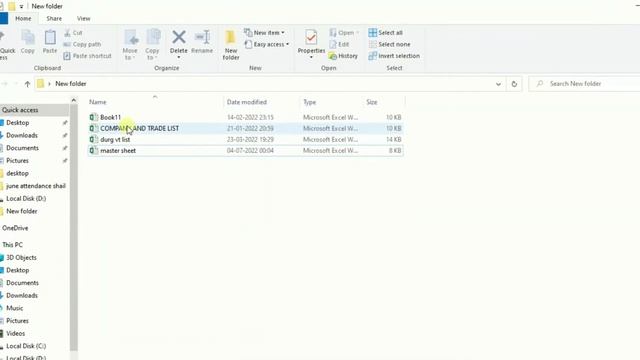Select This PC in navigation pane
This screenshot has height=360, width=640.
click(12, 244)
